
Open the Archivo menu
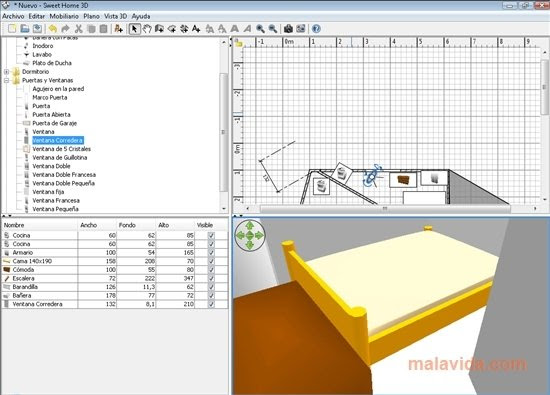[x=13, y=16]
